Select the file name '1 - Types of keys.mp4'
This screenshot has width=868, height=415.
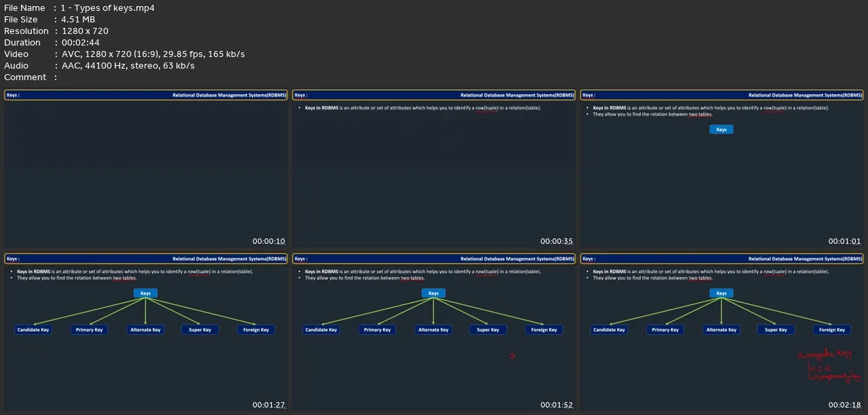click(107, 8)
